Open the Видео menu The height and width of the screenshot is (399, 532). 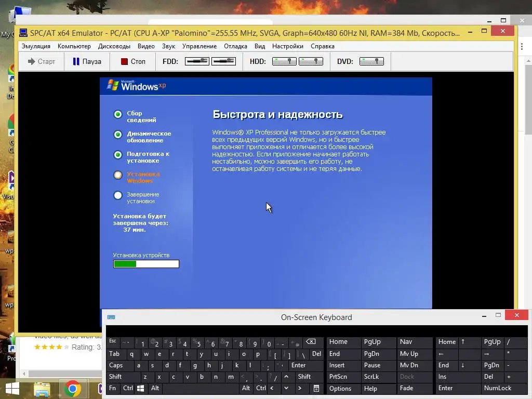coord(146,46)
